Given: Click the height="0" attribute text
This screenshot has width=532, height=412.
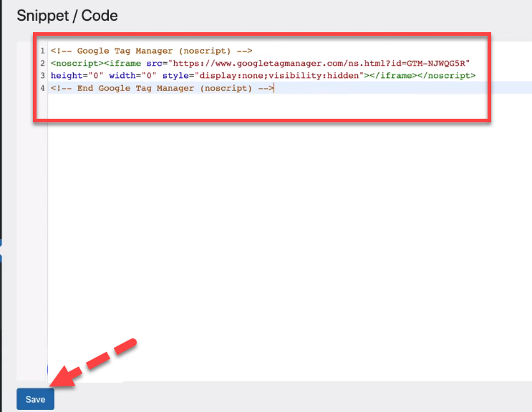Looking at the screenshot, I should [x=77, y=76].
